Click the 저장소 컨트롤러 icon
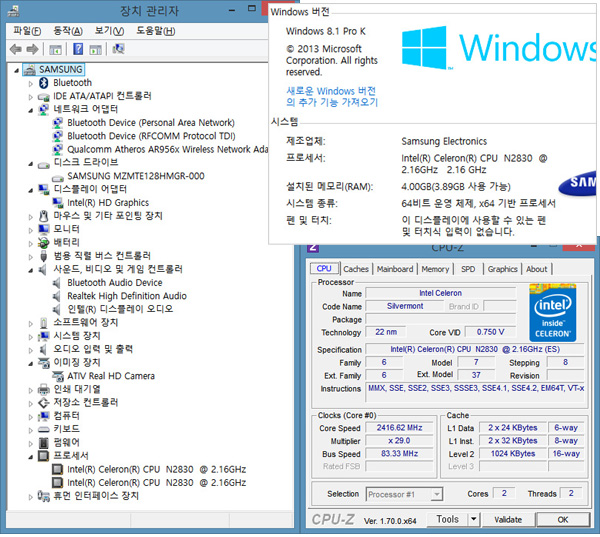Image resolution: width=600 pixels, height=537 pixels. 44,403
